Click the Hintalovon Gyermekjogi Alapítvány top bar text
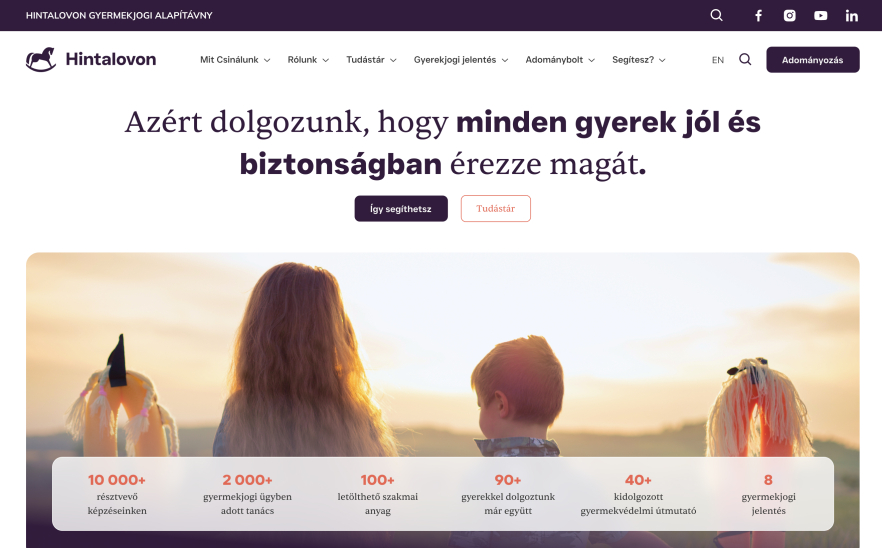This screenshot has height=548, width=882. pos(119,15)
